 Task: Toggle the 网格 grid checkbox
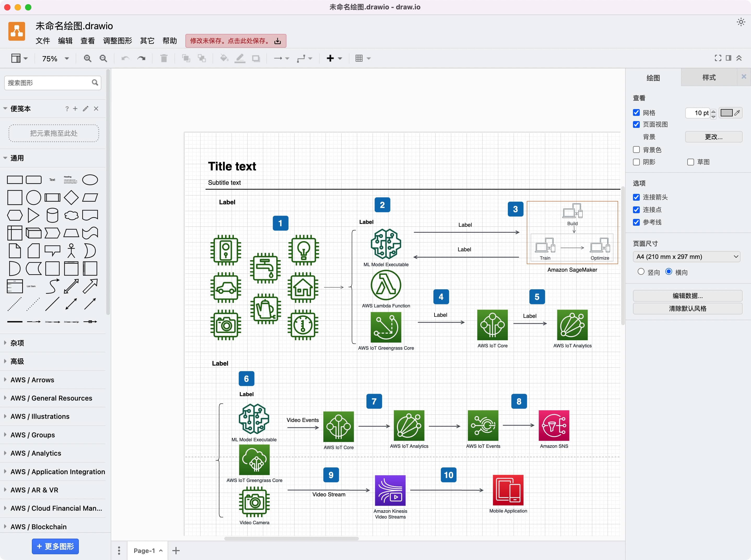click(x=636, y=112)
